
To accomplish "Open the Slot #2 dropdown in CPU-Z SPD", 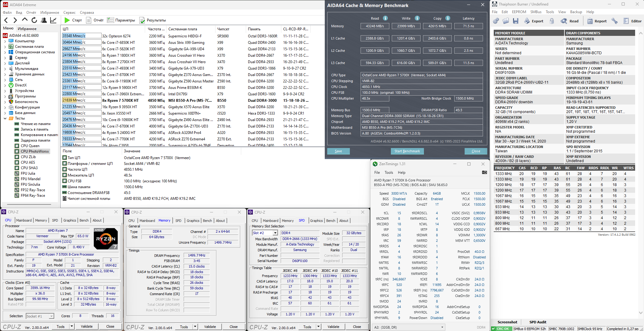I will point(275,233).
